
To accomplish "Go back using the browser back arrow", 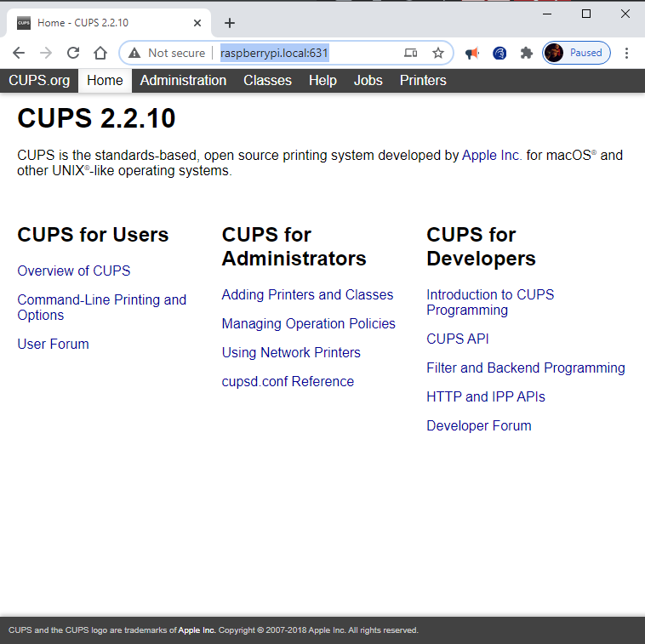I will (19, 53).
